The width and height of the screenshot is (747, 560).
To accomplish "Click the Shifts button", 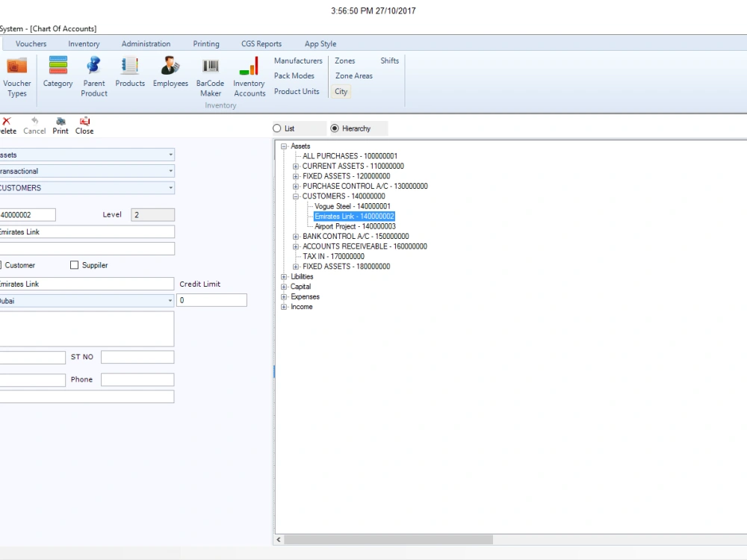I will click(390, 61).
